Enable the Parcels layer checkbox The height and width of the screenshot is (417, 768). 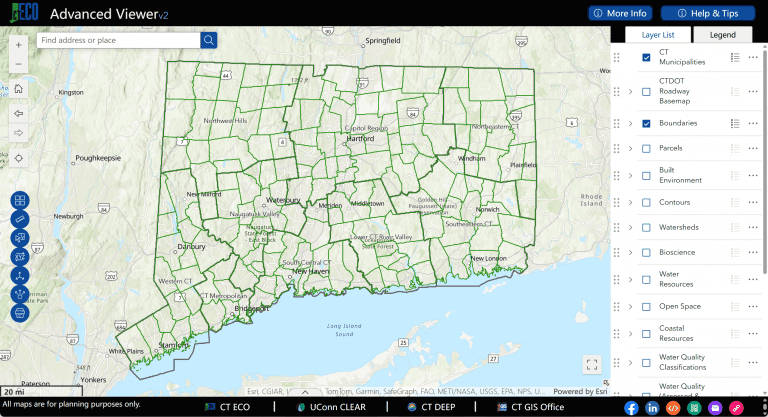tap(646, 149)
